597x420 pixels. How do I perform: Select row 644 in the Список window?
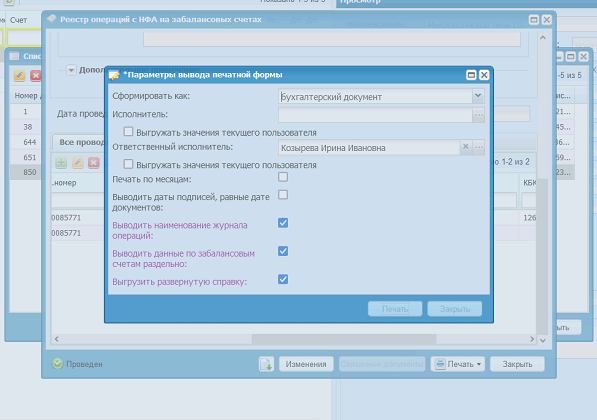point(26,142)
